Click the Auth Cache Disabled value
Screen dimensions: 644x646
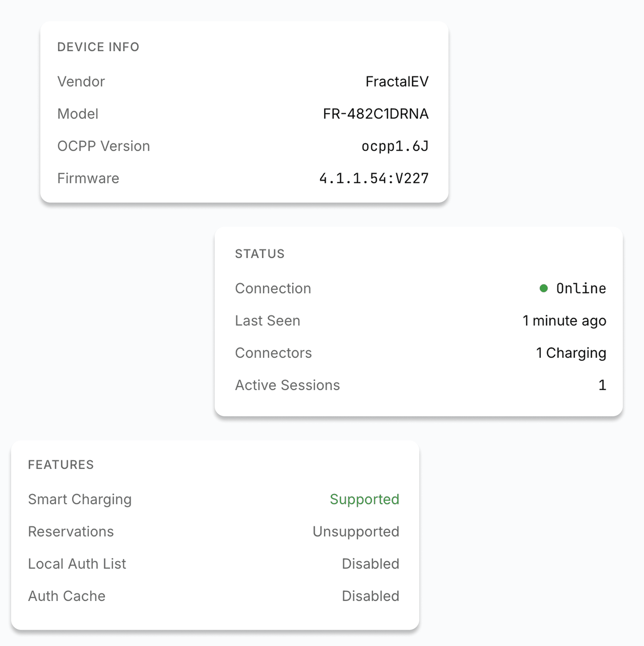pos(370,596)
